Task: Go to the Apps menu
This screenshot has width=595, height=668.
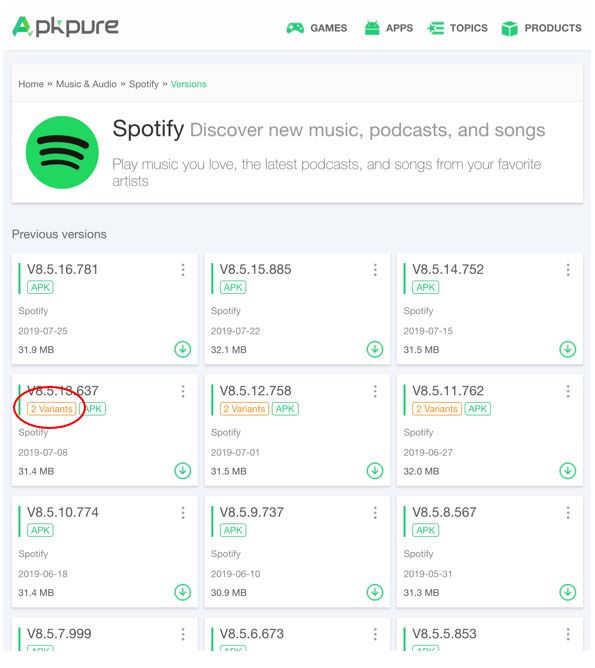Action: click(x=388, y=28)
